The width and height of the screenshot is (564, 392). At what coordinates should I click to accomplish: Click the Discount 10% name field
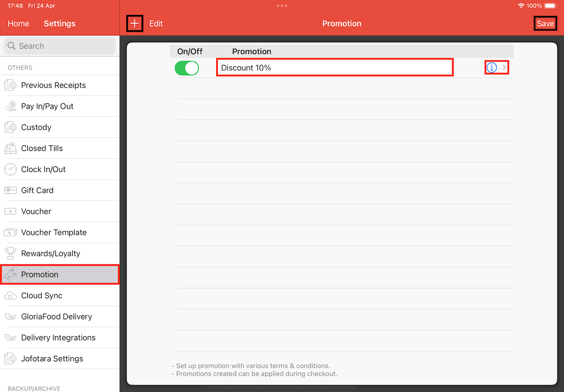coord(335,67)
